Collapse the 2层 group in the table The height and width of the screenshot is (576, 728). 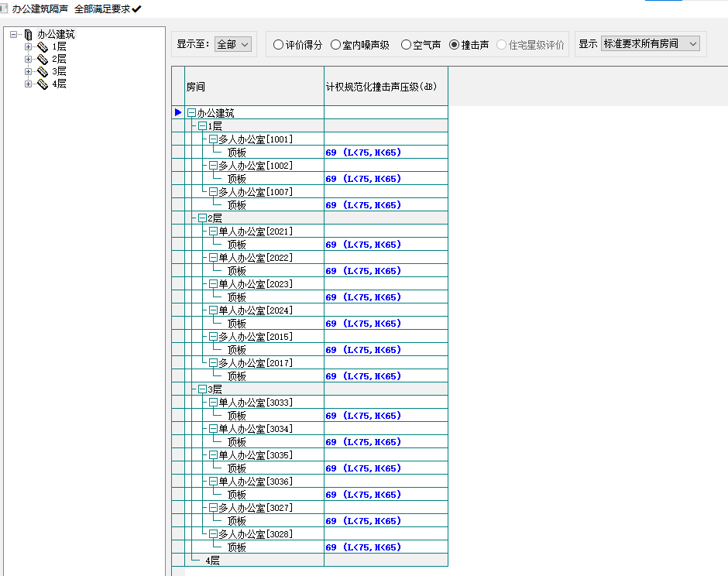point(202,218)
